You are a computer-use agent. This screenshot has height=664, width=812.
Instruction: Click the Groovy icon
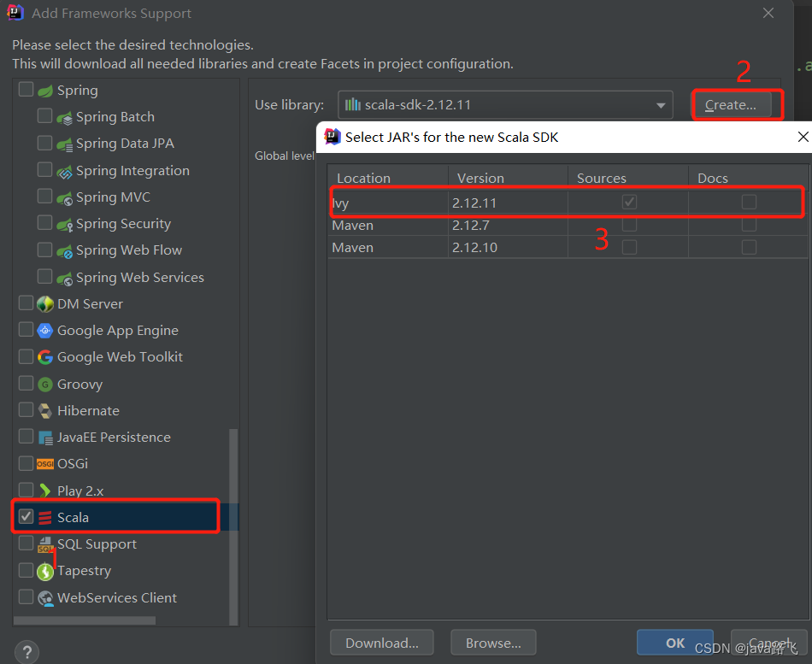point(45,385)
